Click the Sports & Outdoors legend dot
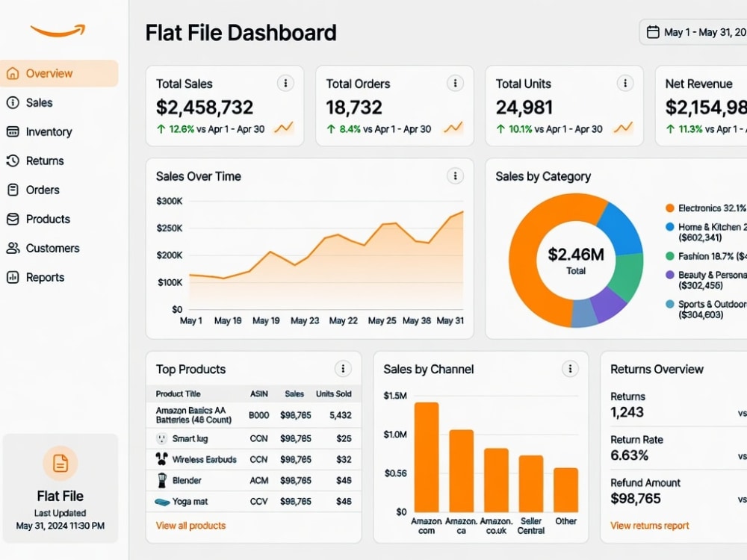Screen dimensions: 747x560 (670, 304)
